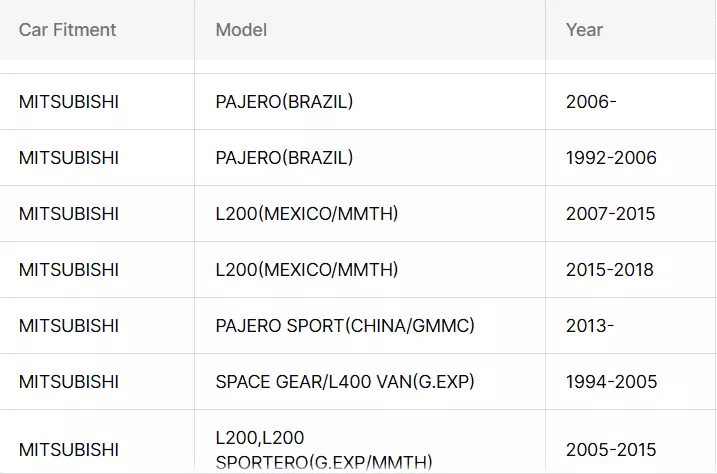Click the 2007-2015 year cell
This screenshot has height=474, width=717.
click(x=610, y=214)
